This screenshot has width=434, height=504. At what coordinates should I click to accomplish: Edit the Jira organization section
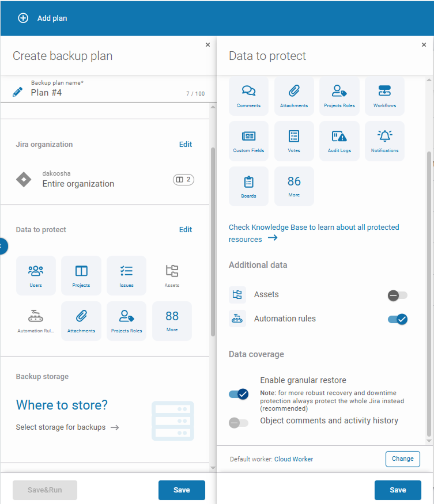[x=186, y=145]
